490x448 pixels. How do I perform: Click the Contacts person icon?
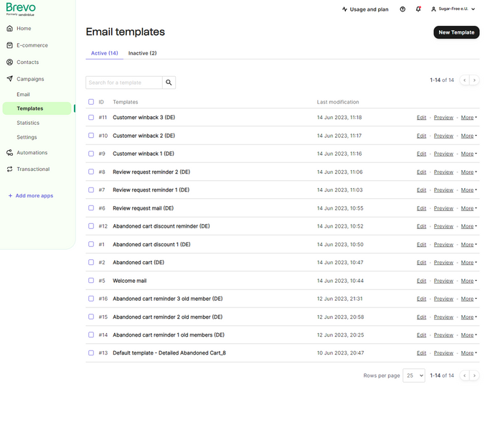9,62
